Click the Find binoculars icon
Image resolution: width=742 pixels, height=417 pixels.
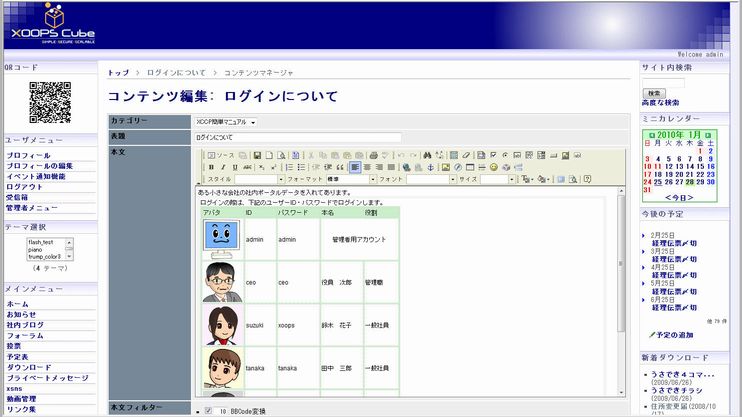tap(426, 155)
